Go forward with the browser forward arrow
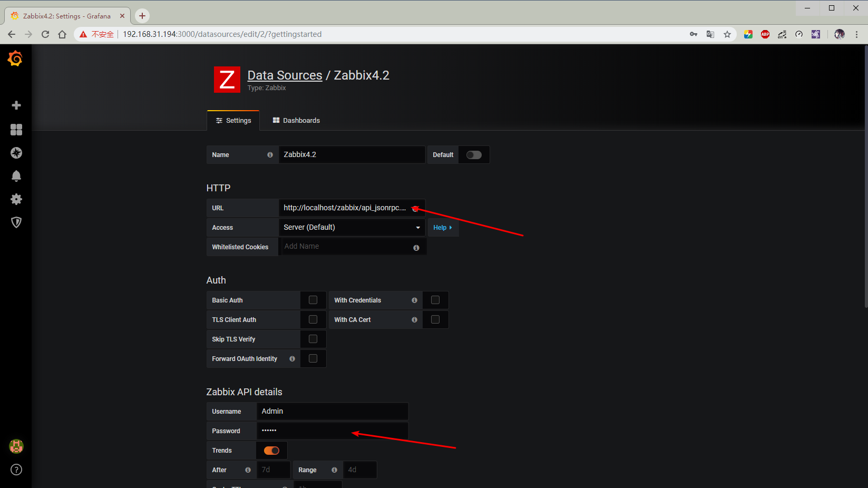868x488 pixels. pos(28,34)
